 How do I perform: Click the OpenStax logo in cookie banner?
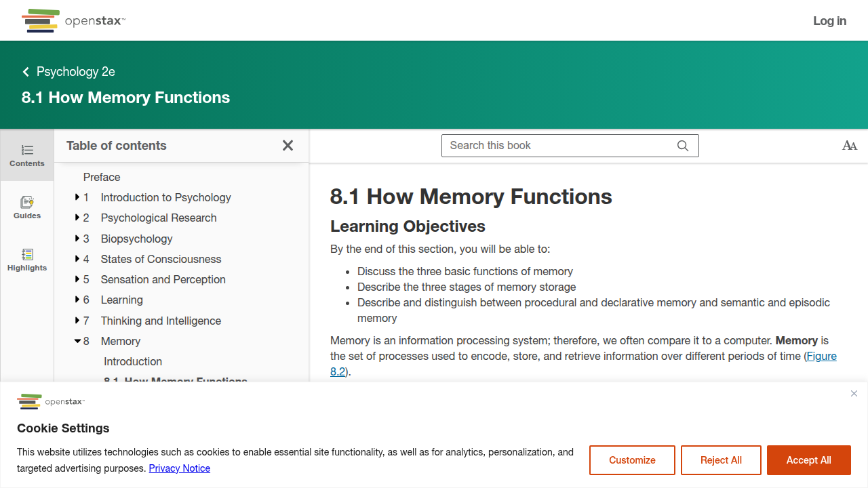(51, 401)
